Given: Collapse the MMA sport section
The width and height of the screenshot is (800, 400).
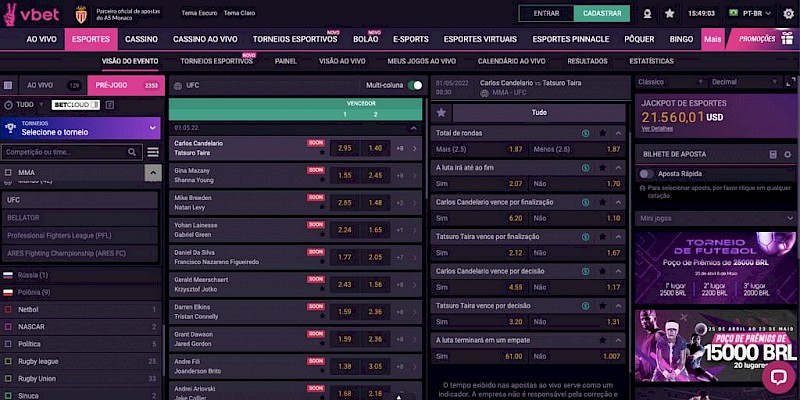Looking at the screenshot, I should 153,173.
